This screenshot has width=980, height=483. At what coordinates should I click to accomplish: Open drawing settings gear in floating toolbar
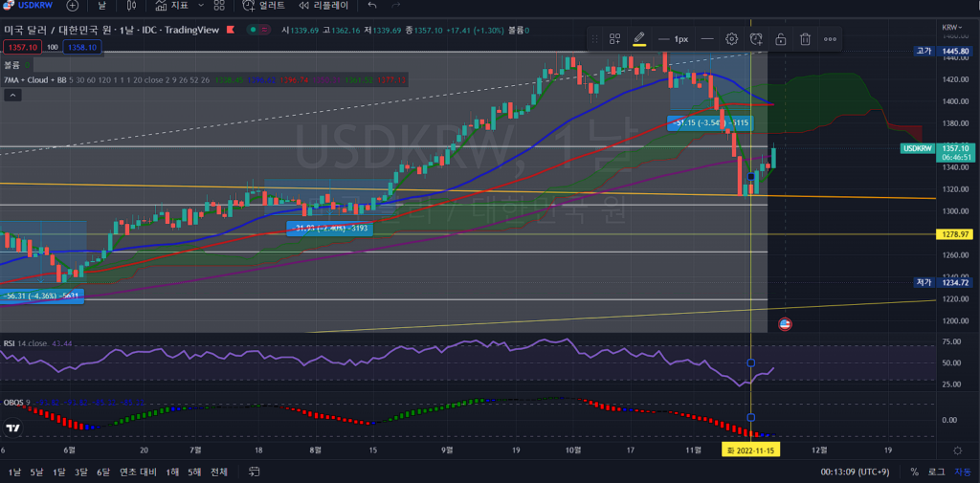(731, 39)
